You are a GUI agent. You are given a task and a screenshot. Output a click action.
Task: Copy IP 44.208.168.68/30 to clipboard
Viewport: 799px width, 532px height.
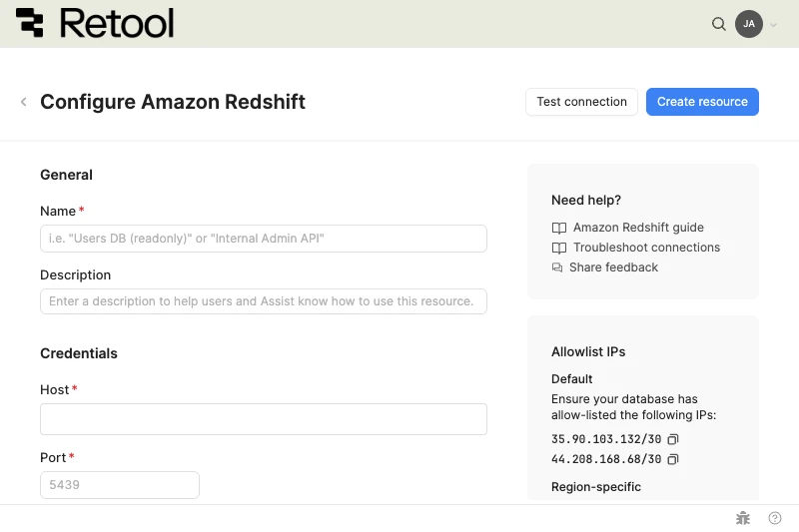(673, 459)
